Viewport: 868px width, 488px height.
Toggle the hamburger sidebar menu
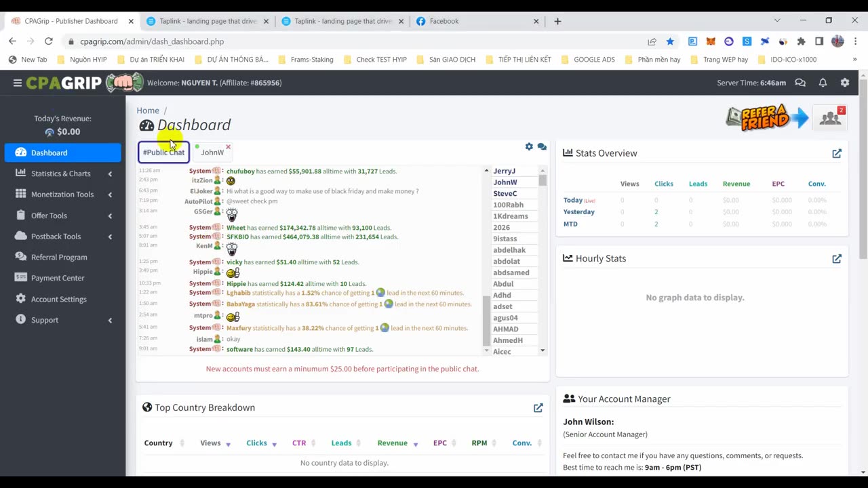pos(18,83)
